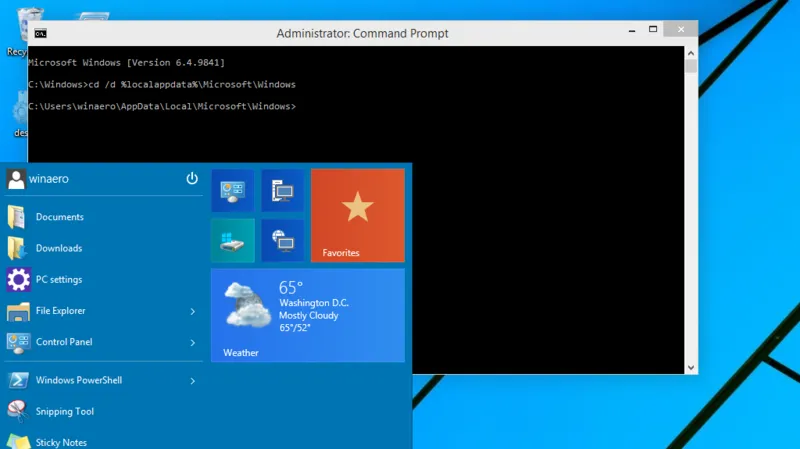Start the Snipping Tool scissors icon
Screen dimensions: 800x449
18,411
